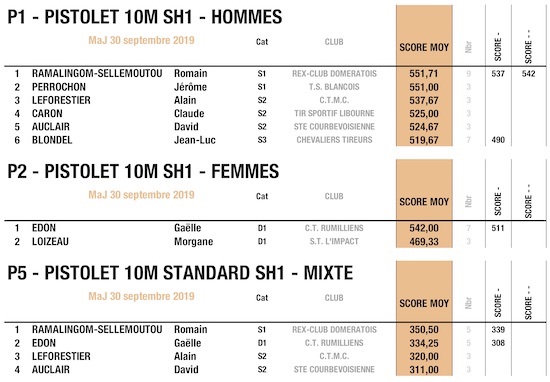Select the CARON Claude row
The width and height of the screenshot is (550, 382).
(275, 114)
